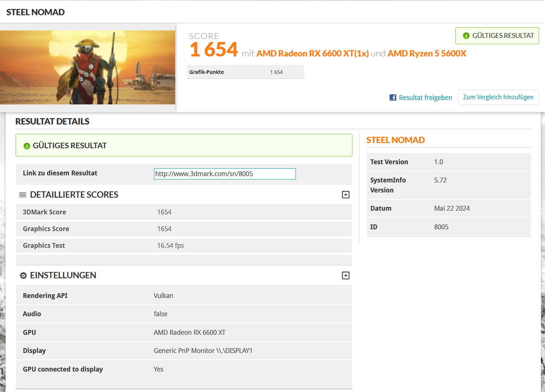
Task: Click the list icon beside DETAILLIERTE SCORES
Action: coord(23,195)
